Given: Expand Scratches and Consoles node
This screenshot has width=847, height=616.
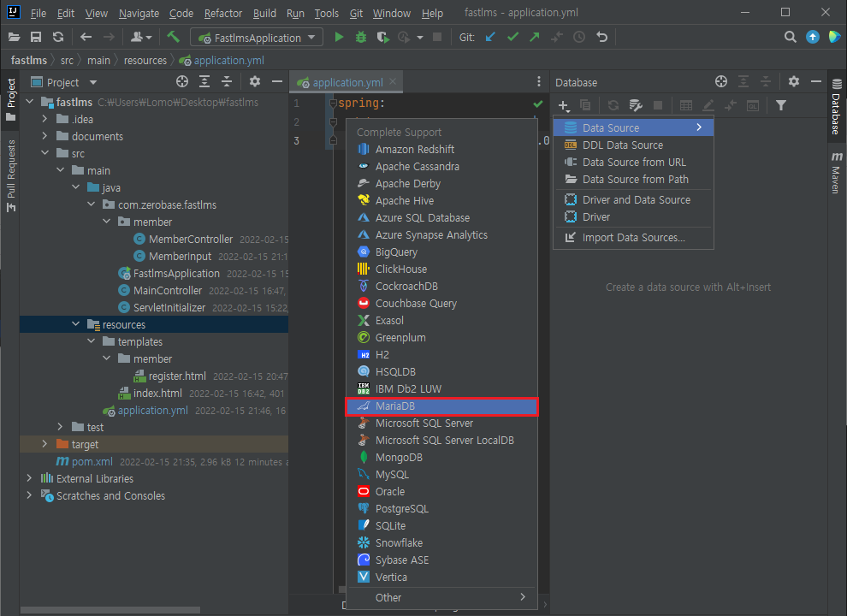Looking at the screenshot, I should pyautogui.click(x=30, y=495).
